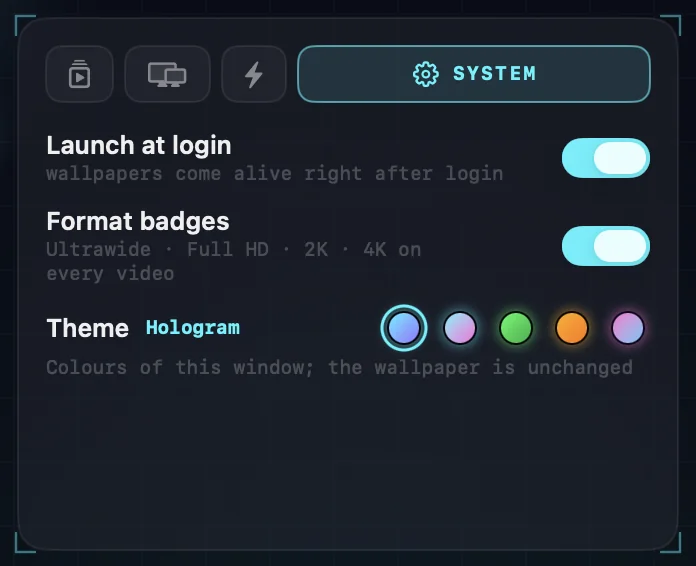The image size is (696, 566).
Task: Click 'Colours of this window' description text
Action: (x=340, y=368)
